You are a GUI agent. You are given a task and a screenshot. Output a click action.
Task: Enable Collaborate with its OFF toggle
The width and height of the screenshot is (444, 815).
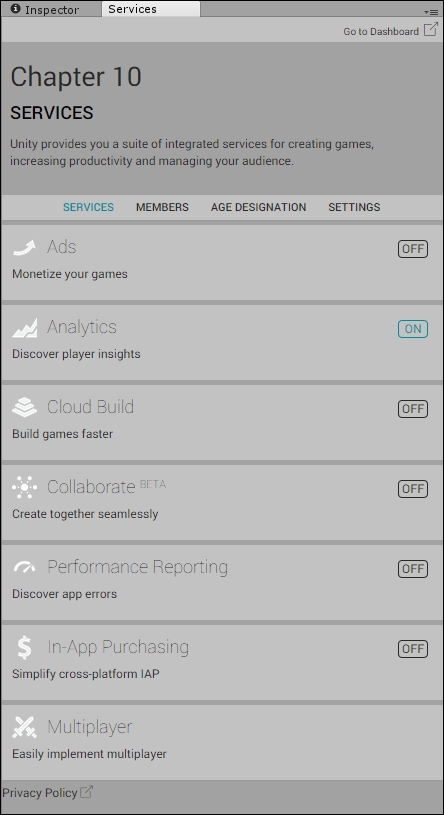(x=413, y=489)
